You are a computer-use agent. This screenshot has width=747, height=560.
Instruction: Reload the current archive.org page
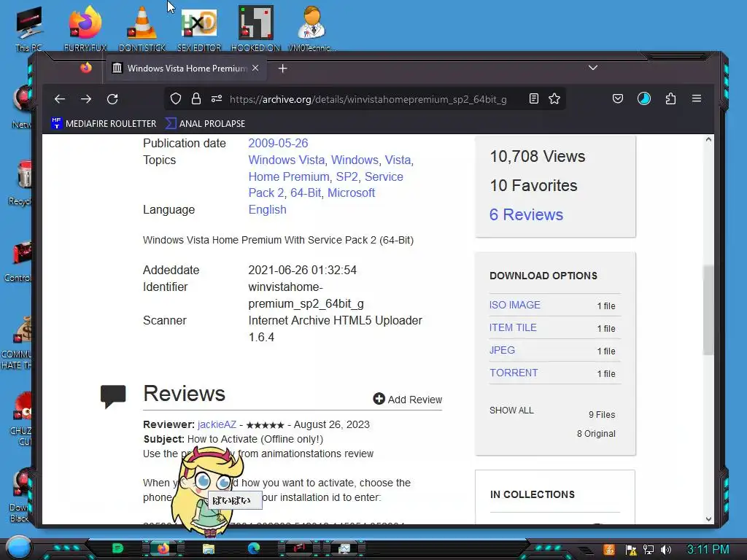coord(112,98)
